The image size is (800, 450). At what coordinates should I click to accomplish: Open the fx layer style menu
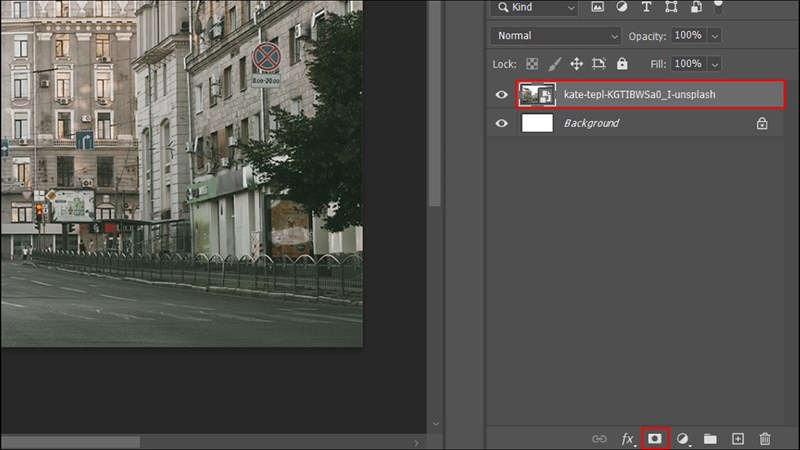pyautogui.click(x=628, y=439)
